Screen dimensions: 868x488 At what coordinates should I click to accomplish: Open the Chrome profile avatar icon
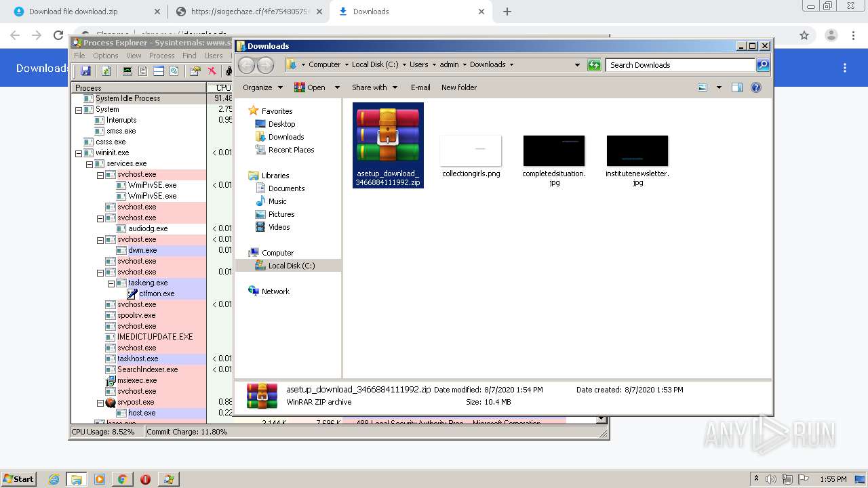[831, 35]
